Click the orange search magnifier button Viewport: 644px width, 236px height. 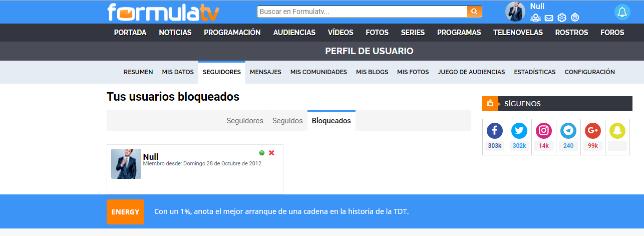[474, 12]
